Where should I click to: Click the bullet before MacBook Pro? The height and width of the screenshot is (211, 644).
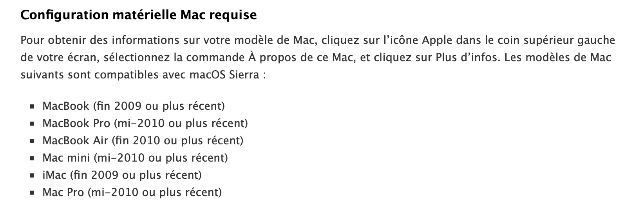[32, 124]
